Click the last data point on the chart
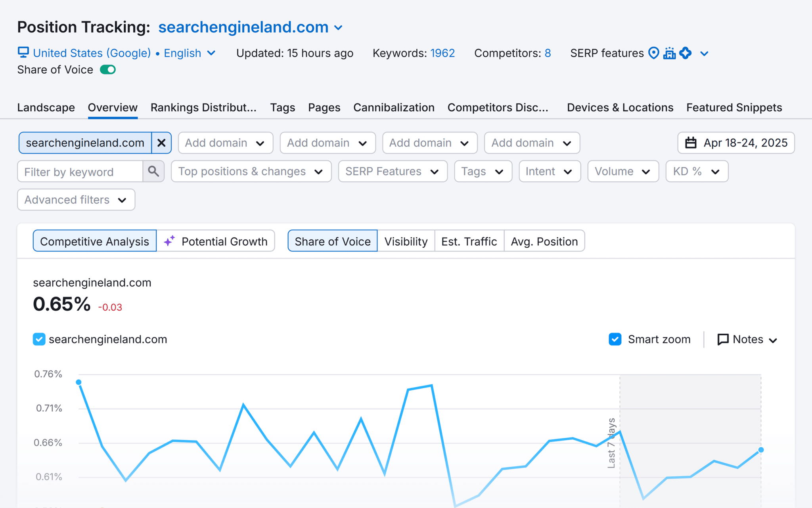 761,450
